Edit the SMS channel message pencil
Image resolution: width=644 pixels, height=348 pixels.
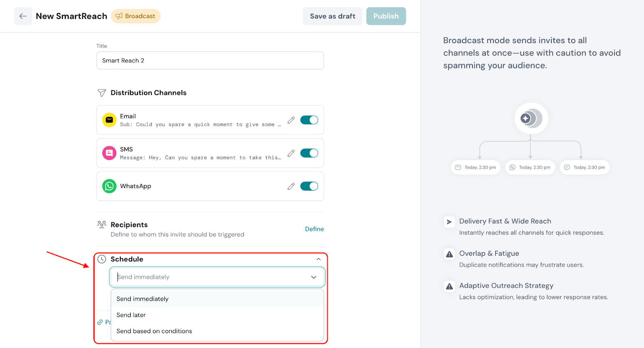[x=291, y=153]
